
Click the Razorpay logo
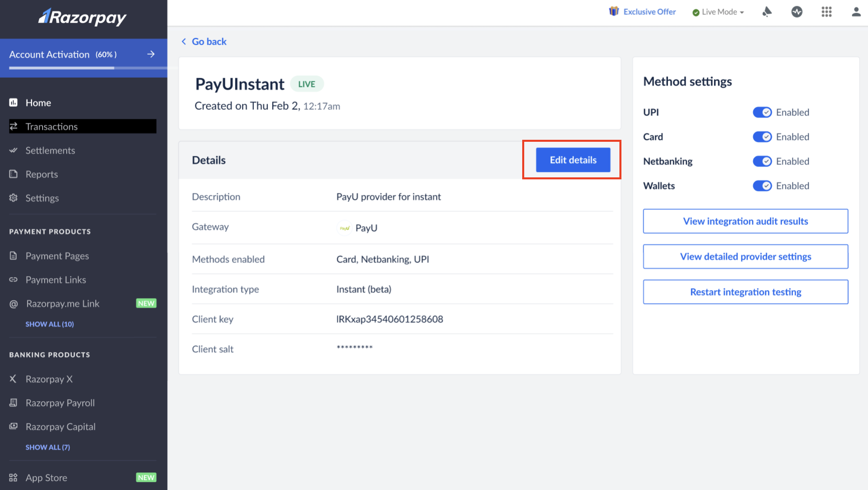tap(83, 18)
